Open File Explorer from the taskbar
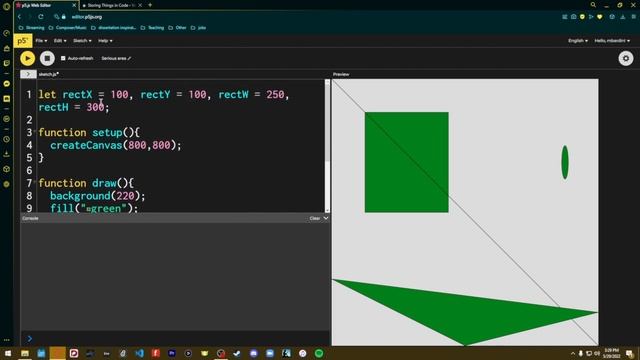 [x=25, y=353]
